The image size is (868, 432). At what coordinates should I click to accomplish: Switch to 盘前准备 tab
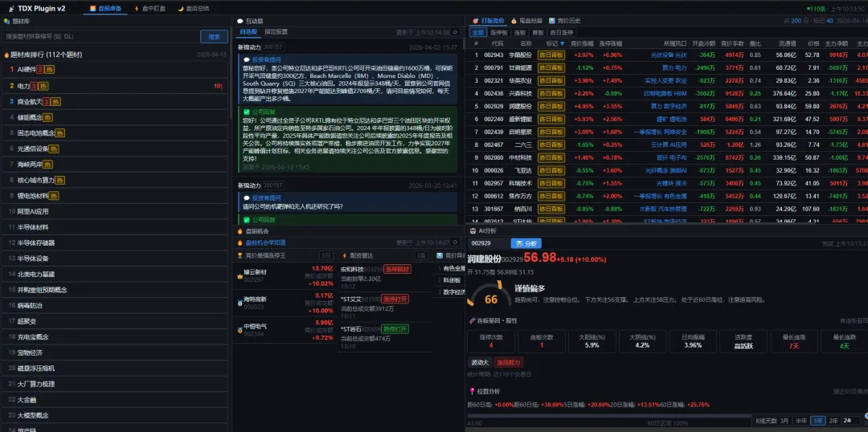[x=106, y=9]
